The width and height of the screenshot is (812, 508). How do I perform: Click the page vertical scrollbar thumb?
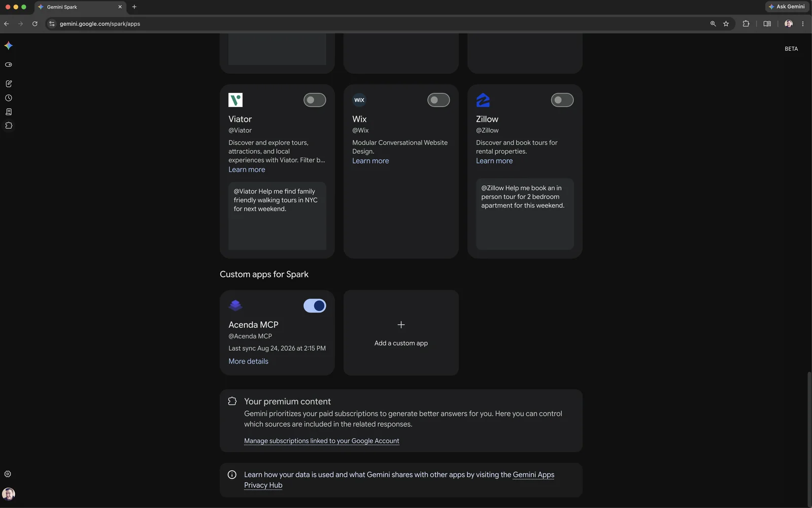[809, 438]
